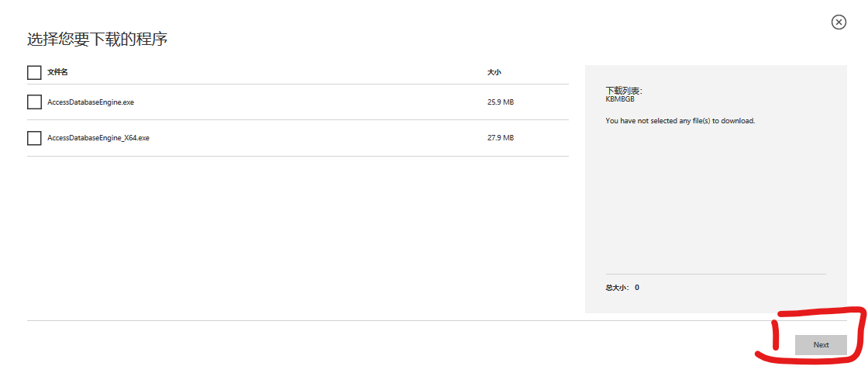Click the 总大小 label

tap(617, 288)
